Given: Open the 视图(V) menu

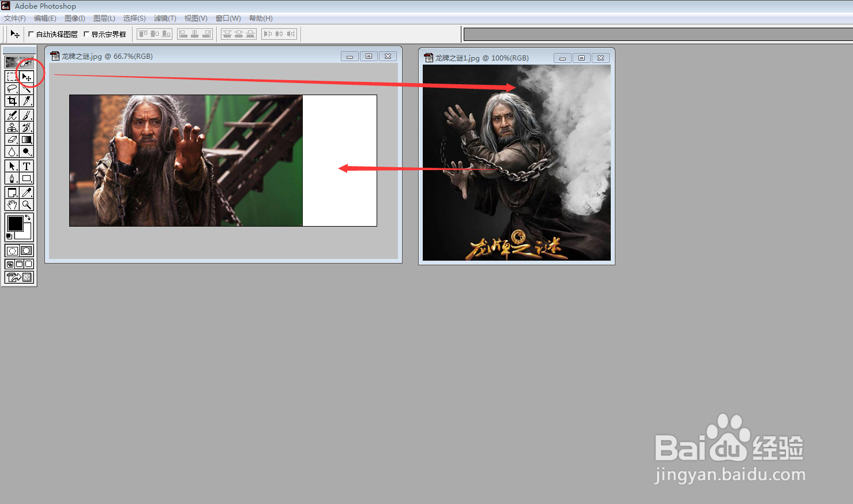Looking at the screenshot, I should (x=196, y=18).
